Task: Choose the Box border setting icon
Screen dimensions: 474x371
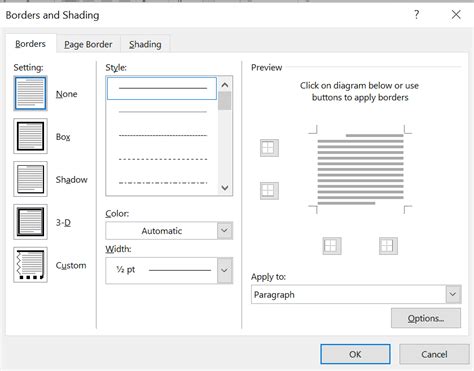Action: point(30,136)
